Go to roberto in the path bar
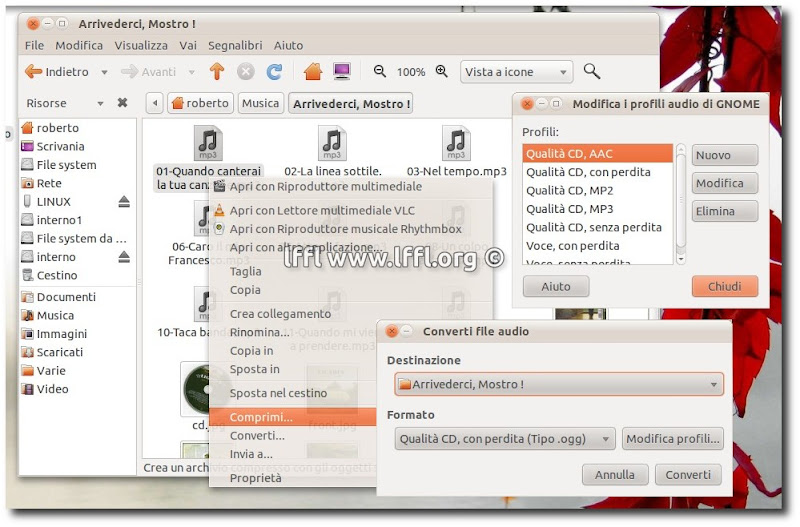The height and width of the screenshot is (527, 800). pos(201,104)
